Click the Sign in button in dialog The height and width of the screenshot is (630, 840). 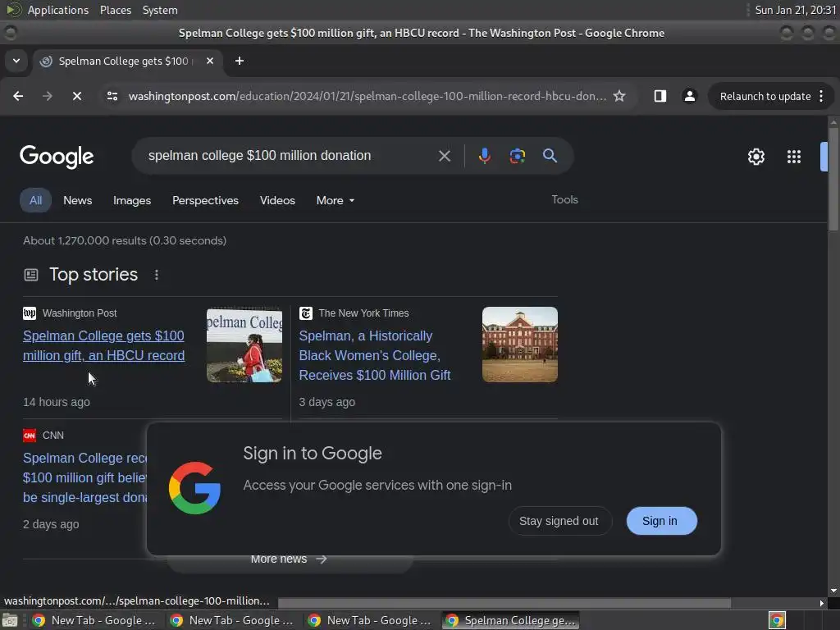coord(662,521)
